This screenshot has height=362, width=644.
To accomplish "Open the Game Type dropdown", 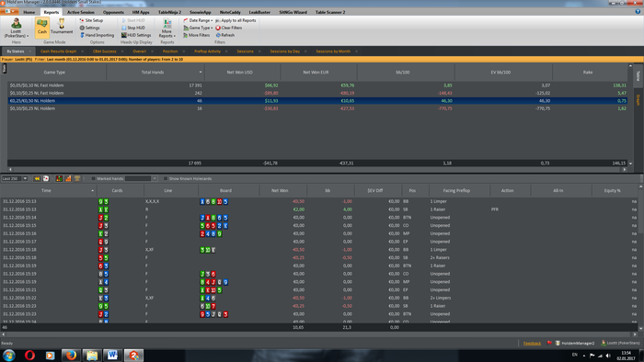I will pos(198,28).
